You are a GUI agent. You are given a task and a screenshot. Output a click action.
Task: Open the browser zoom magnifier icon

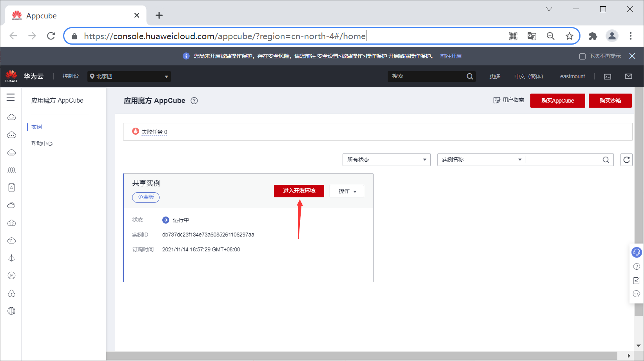(551, 36)
